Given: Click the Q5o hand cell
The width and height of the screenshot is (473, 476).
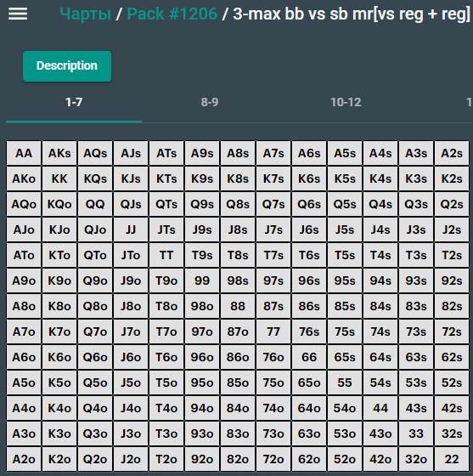Looking at the screenshot, I should pyautogui.click(x=95, y=382).
